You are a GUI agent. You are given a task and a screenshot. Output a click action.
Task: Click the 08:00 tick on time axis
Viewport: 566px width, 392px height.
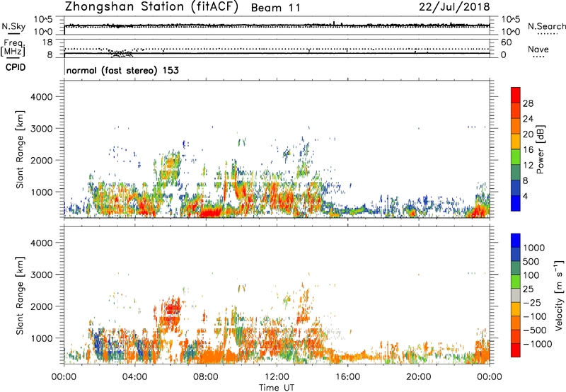coord(206,376)
